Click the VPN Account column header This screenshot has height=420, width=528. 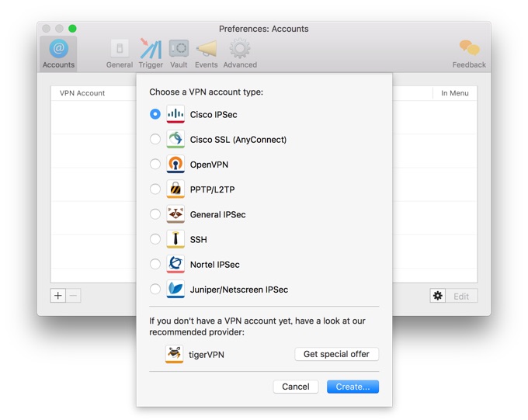point(82,93)
